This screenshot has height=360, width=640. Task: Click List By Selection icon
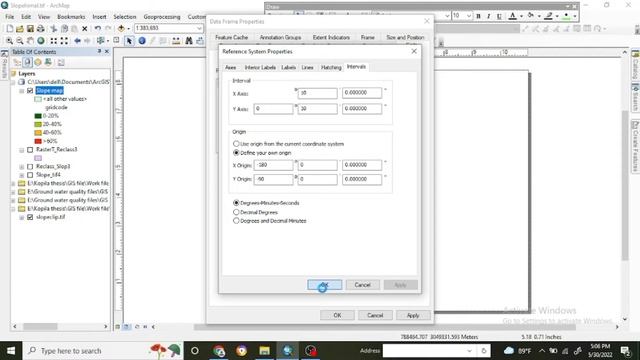(x=48, y=62)
